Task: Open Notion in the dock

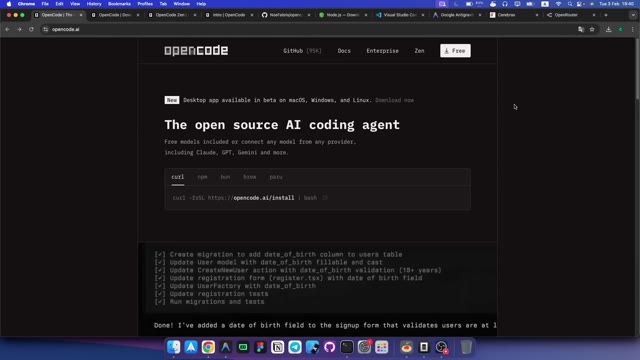Action: click(x=278, y=347)
